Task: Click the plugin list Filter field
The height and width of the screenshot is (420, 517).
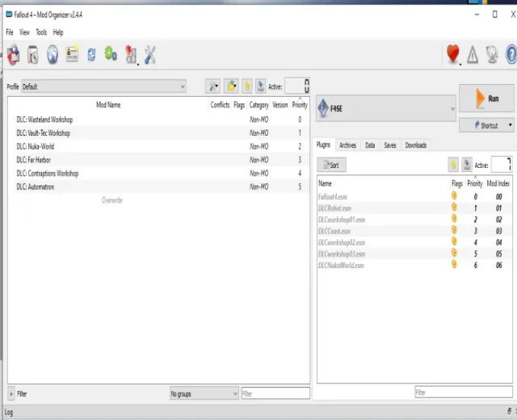Action: point(462,393)
